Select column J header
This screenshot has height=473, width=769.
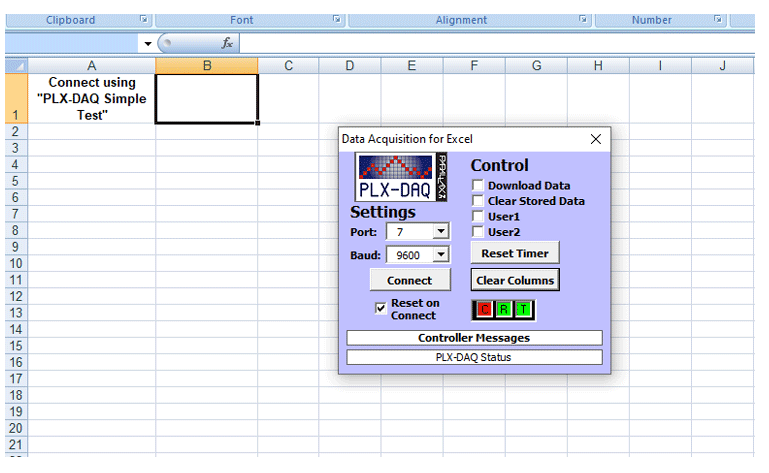(x=722, y=66)
